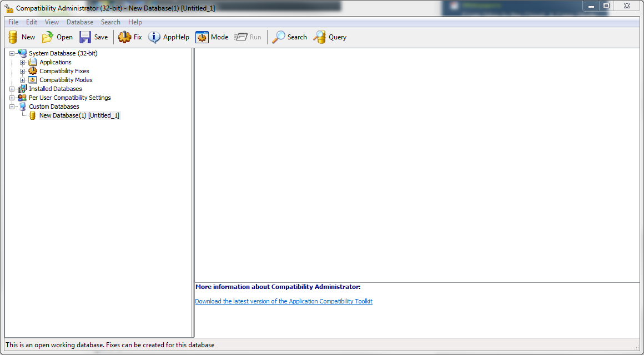Click the Save floppy disk icon
644x355 pixels.
(x=85, y=37)
